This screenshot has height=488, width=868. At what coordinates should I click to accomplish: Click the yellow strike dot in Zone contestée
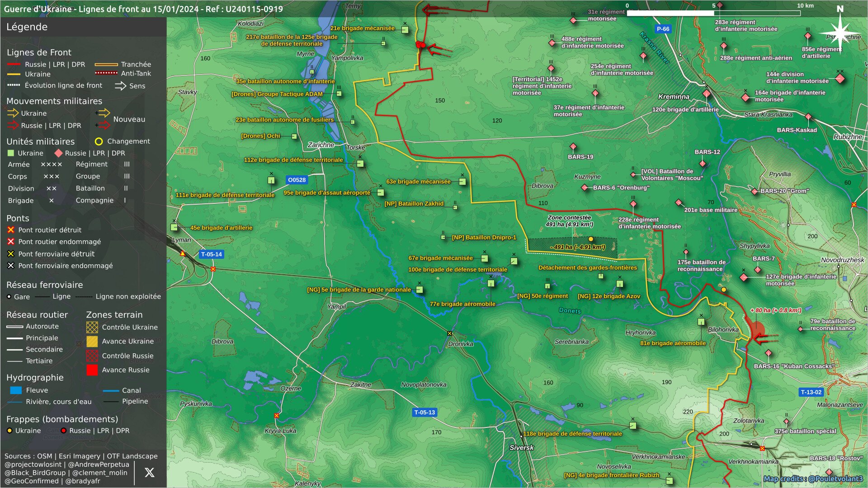(x=590, y=239)
